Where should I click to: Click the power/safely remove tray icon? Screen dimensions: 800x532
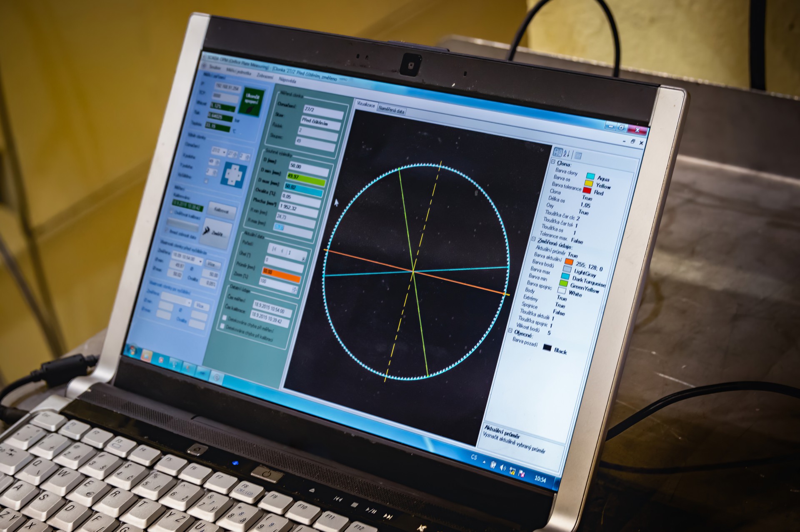pos(494,465)
